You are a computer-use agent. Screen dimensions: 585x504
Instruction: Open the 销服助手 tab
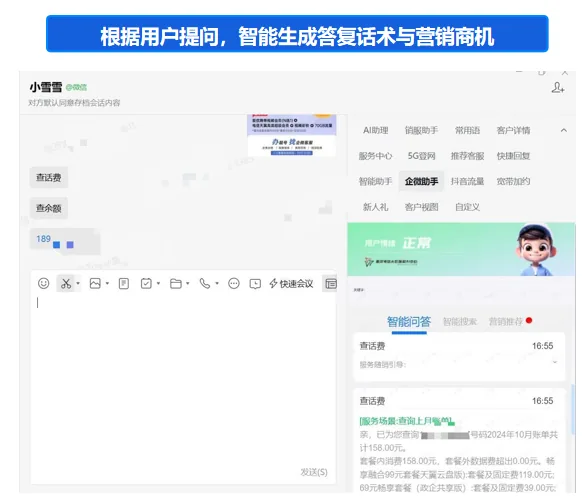[x=422, y=130]
